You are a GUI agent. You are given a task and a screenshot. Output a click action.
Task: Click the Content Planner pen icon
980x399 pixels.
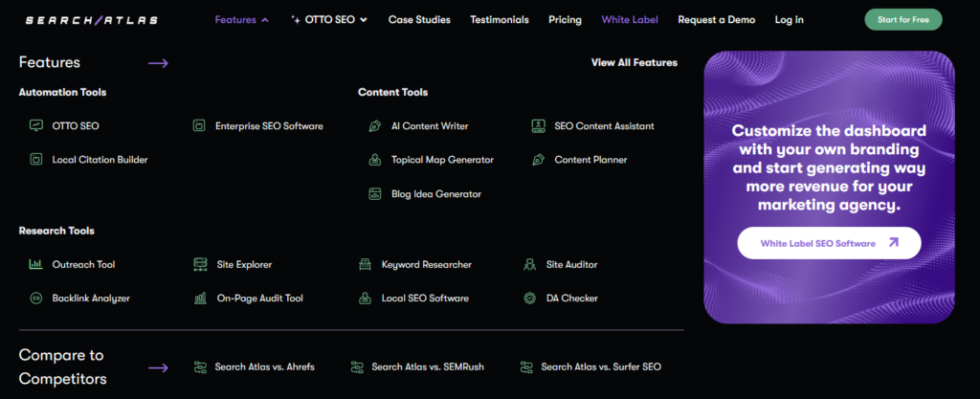point(538,159)
